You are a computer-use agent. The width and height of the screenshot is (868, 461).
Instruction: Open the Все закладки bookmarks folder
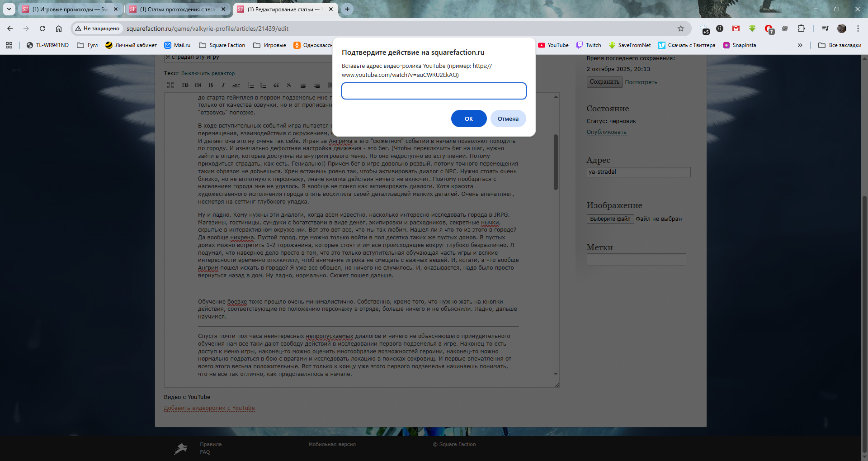(840, 45)
